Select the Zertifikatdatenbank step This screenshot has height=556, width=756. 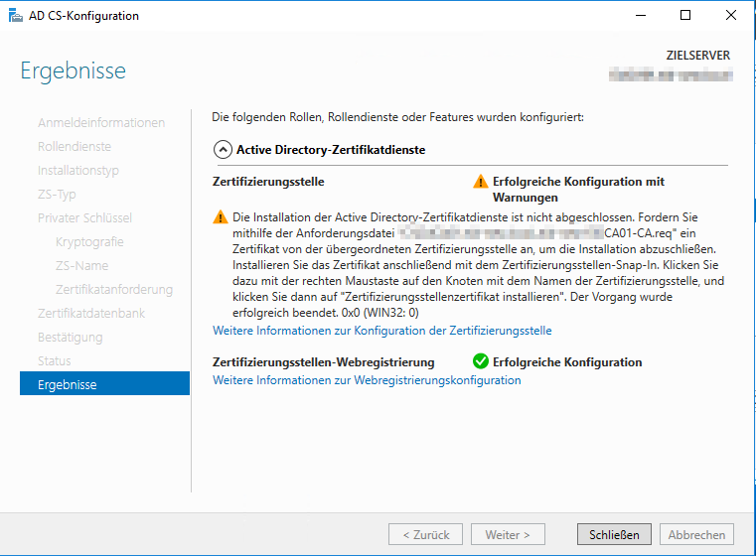(91, 314)
